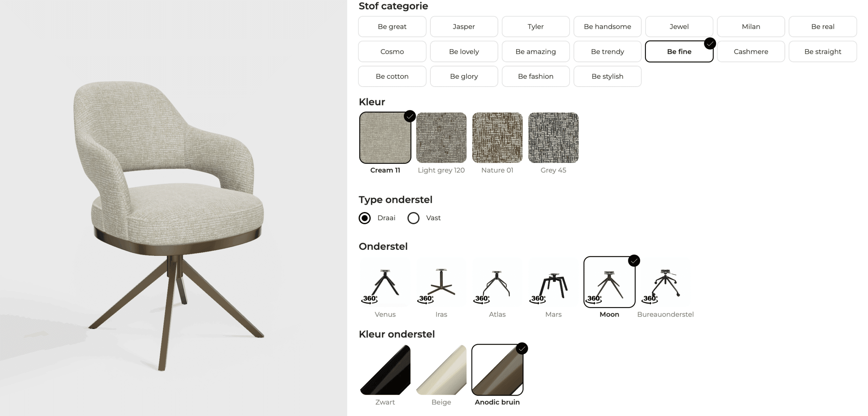Switch to the Cashmere fabric category
Screen dimensions: 868x416
tap(751, 52)
